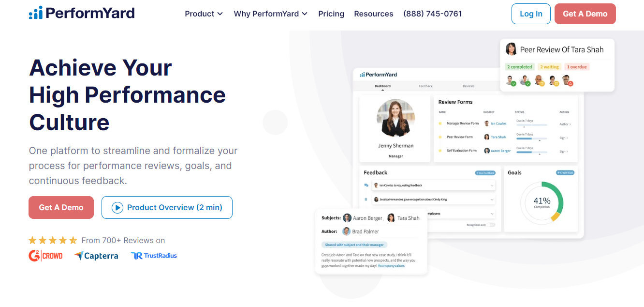
Task: Open the Pricing menu item
Action: 331,14
